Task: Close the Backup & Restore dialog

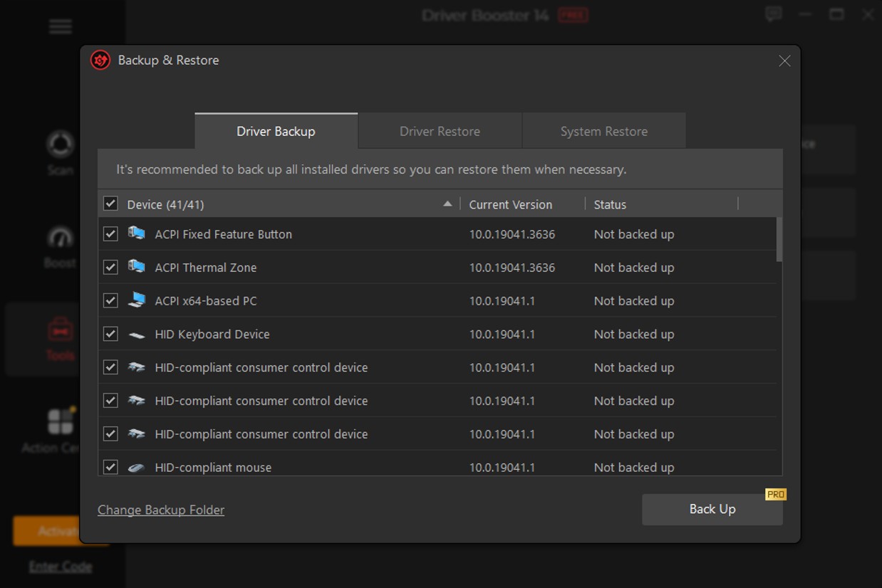Action: click(784, 61)
